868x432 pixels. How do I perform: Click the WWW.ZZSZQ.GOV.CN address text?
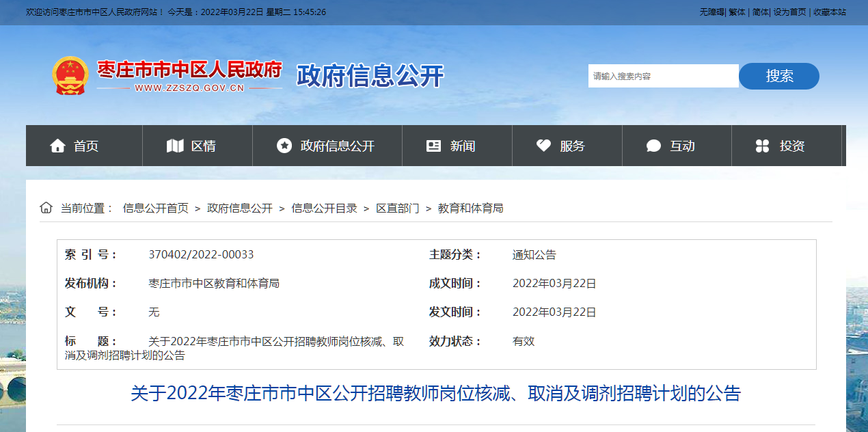[189, 88]
